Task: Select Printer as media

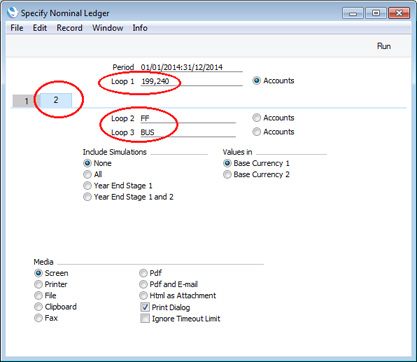Action: [39, 284]
